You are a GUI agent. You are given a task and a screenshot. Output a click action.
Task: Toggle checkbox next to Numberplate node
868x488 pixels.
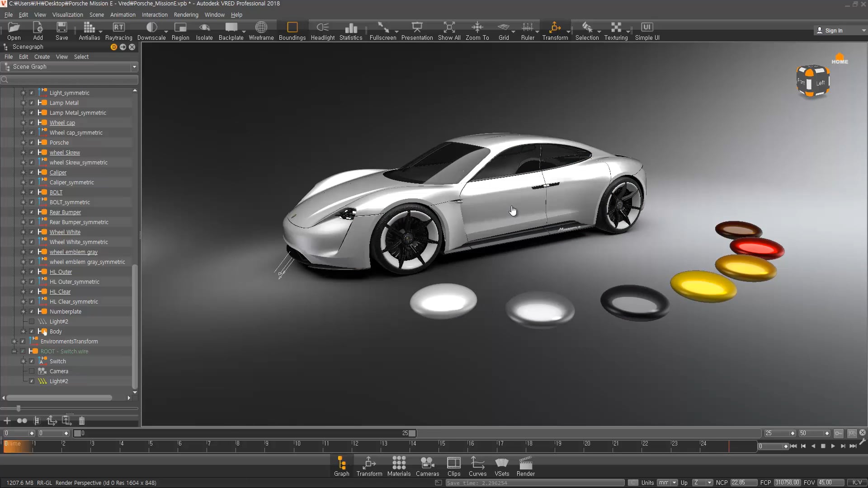coord(32,311)
